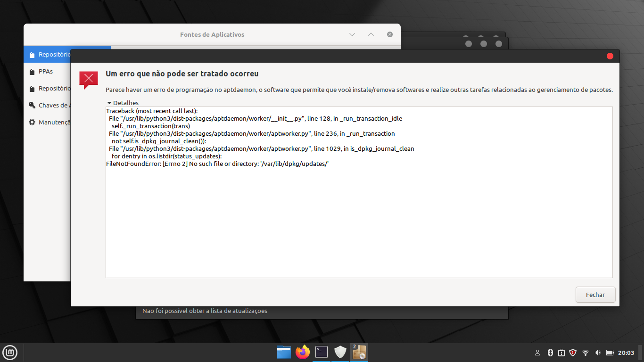Viewport: 644px width, 362px height.
Task: Click the "Traceback (most recent call last):" line
Action: click(x=152, y=111)
